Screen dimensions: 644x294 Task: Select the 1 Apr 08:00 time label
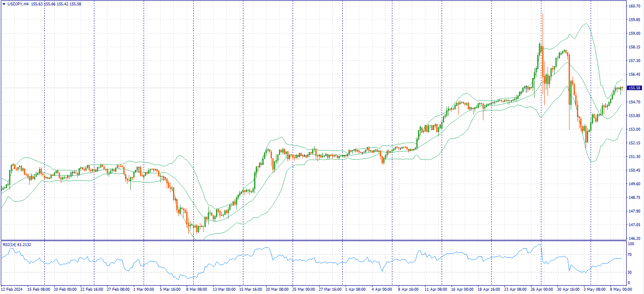coord(355,289)
